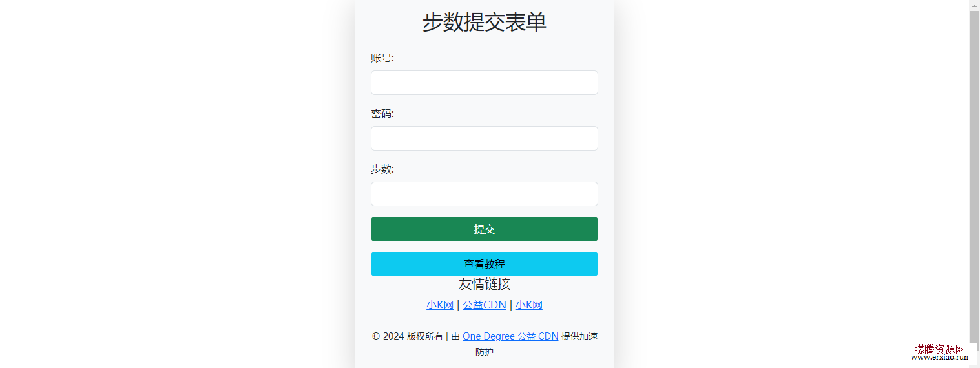Image resolution: width=980 pixels, height=368 pixels.
Task: Click the 密码 field label
Action: click(382, 114)
